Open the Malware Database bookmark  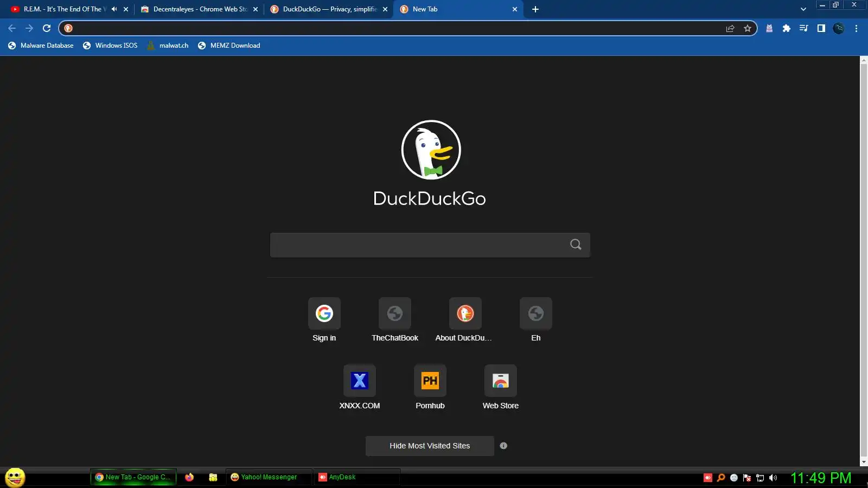(x=41, y=46)
